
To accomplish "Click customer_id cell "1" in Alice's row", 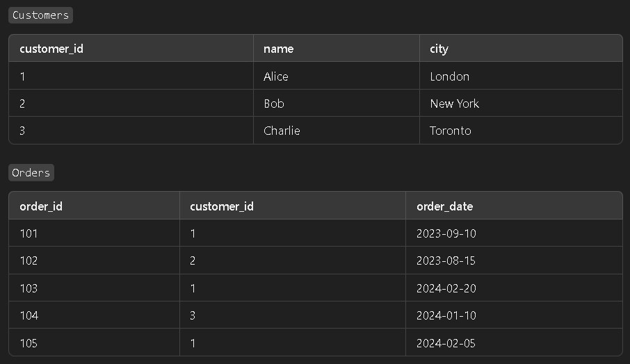I will tap(131, 76).
